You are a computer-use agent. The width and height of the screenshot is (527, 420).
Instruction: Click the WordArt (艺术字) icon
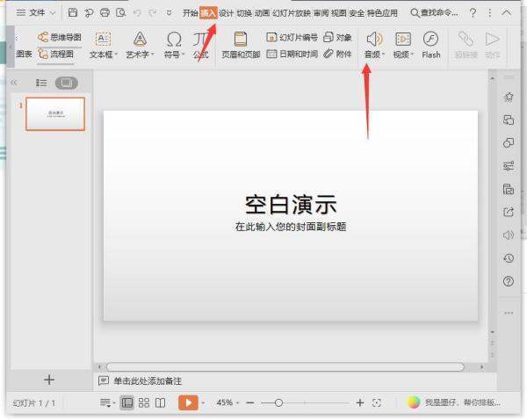140,39
